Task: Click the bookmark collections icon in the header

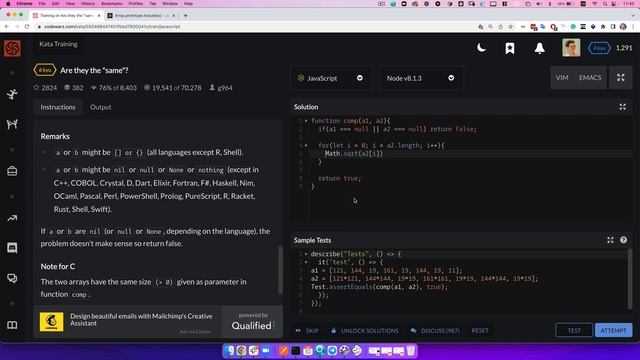Action: pyautogui.click(x=510, y=48)
